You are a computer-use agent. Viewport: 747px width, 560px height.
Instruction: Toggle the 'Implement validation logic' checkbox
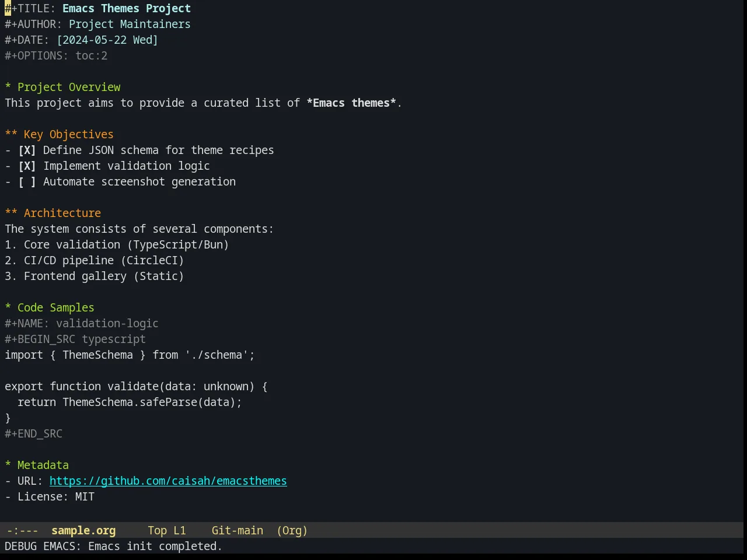tap(27, 166)
